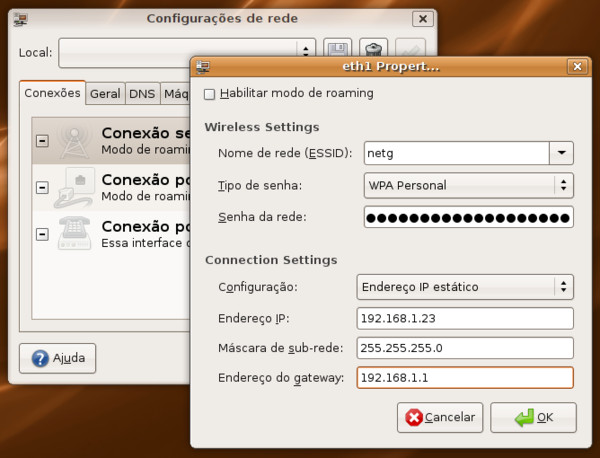Open the ESSID network name dropdown arrow
Screen dimensions: 600x458
click(561, 153)
